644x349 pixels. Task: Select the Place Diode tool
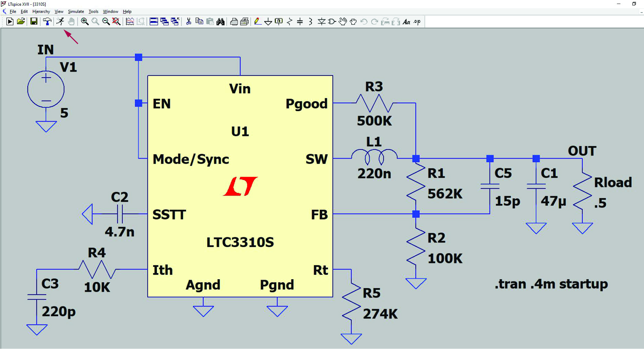(322, 21)
